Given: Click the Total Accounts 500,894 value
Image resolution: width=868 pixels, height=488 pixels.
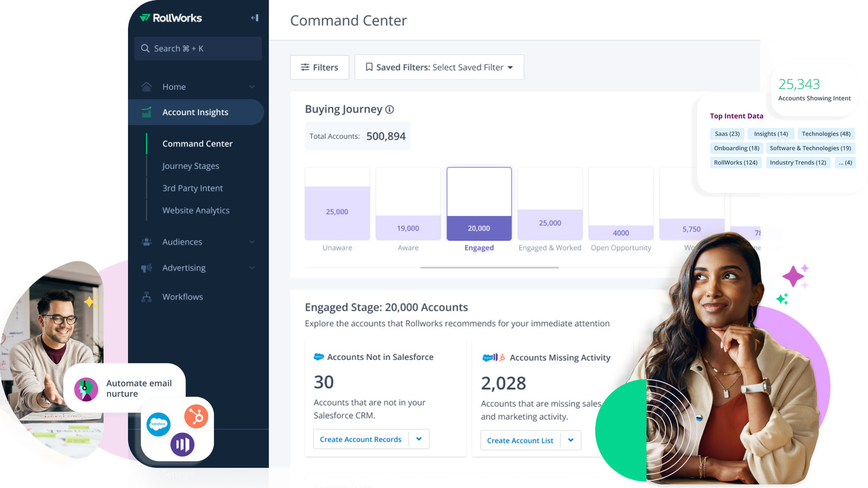Looking at the screenshot, I should 386,137.
